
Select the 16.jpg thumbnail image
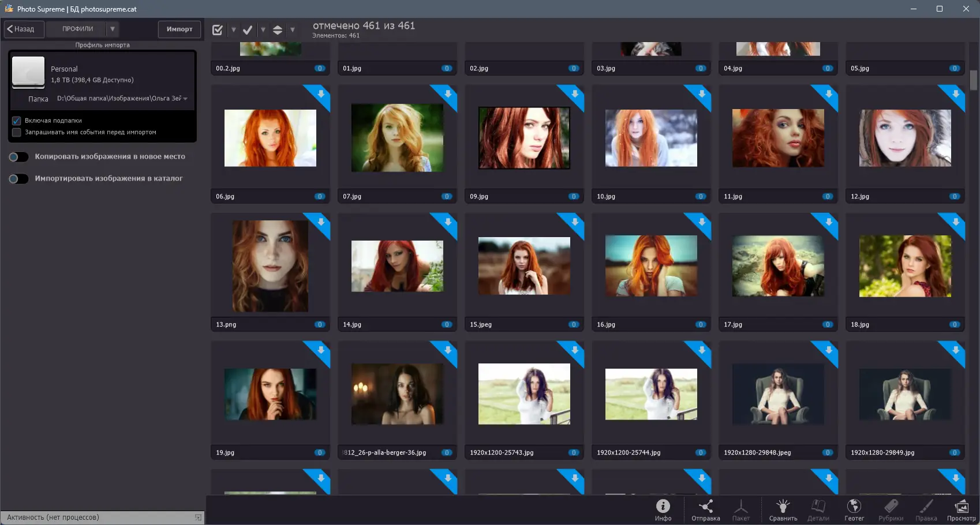651,266
